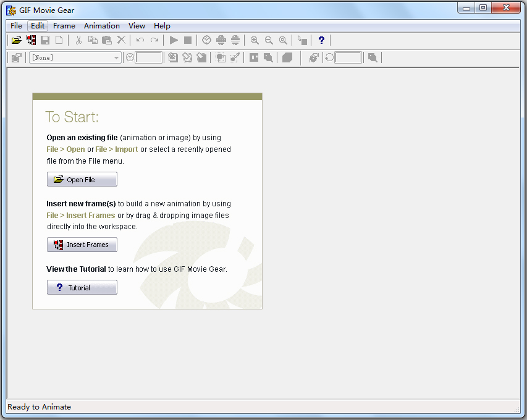Click the clock timing toolbar icon
This screenshot has height=420, width=527.
[x=206, y=40]
